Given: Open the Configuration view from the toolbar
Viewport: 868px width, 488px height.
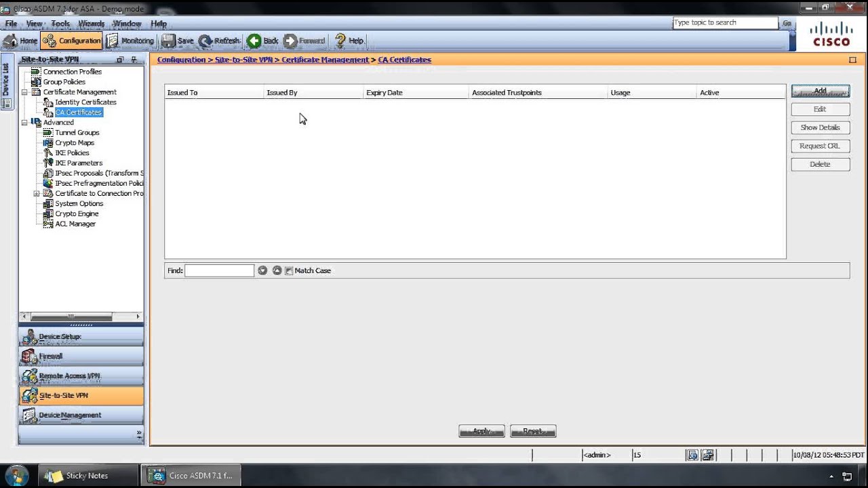Looking at the screenshot, I should (71, 41).
